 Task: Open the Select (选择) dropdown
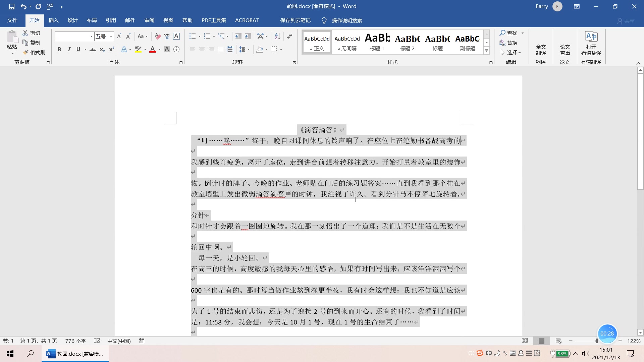(x=511, y=52)
